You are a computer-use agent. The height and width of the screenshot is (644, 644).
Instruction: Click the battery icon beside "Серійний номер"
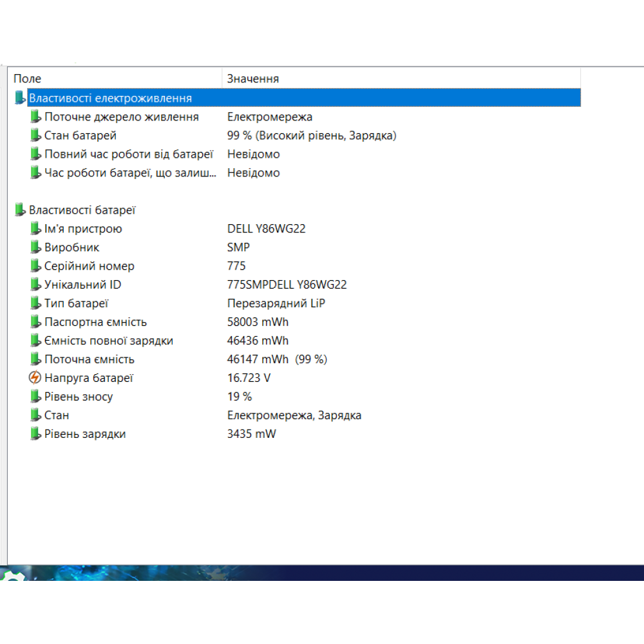tap(36, 265)
